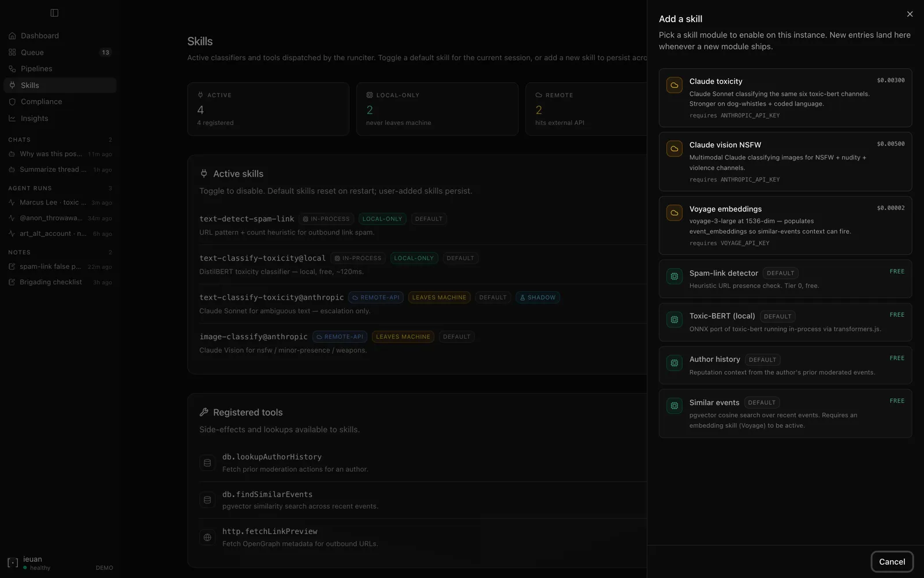The width and height of the screenshot is (924, 578).
Task: Open the Queue page
Action: pyautogui.click(x=60, y=52)
